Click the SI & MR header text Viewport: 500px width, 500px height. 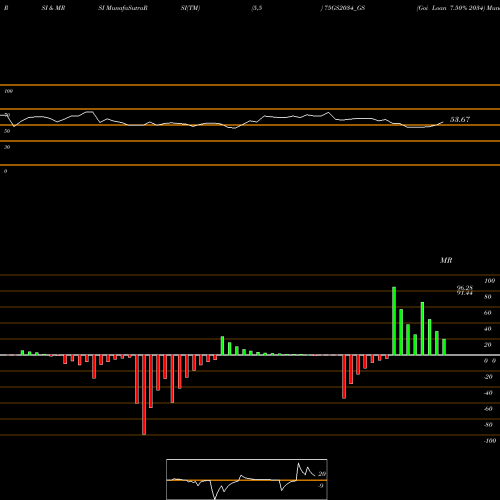53,8
